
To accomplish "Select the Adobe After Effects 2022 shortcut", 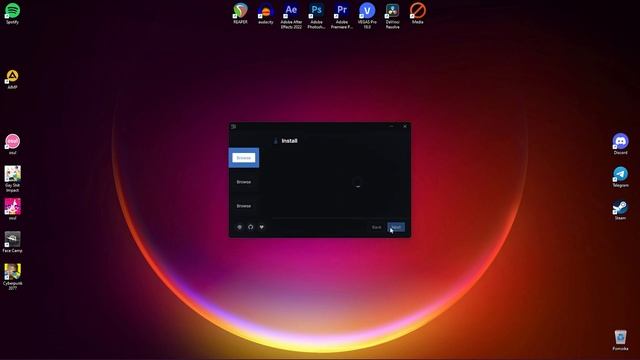I will coord(291,16).
